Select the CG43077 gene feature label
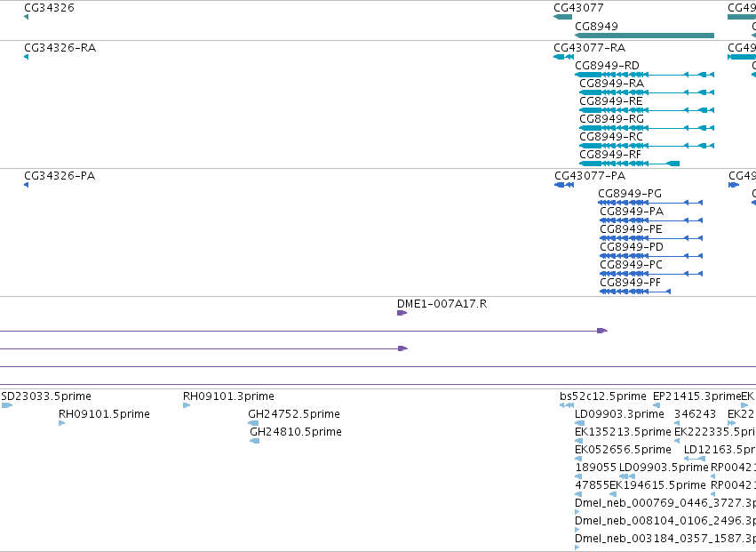Image resolution: width=756 pixels, height=552 pixels. coord(578,8)
